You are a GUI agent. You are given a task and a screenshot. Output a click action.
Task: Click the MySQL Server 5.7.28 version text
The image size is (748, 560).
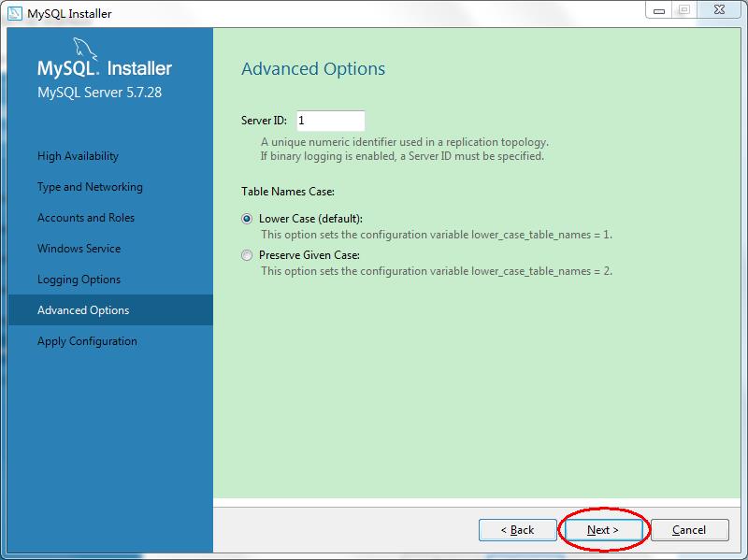tap(99, 92)
